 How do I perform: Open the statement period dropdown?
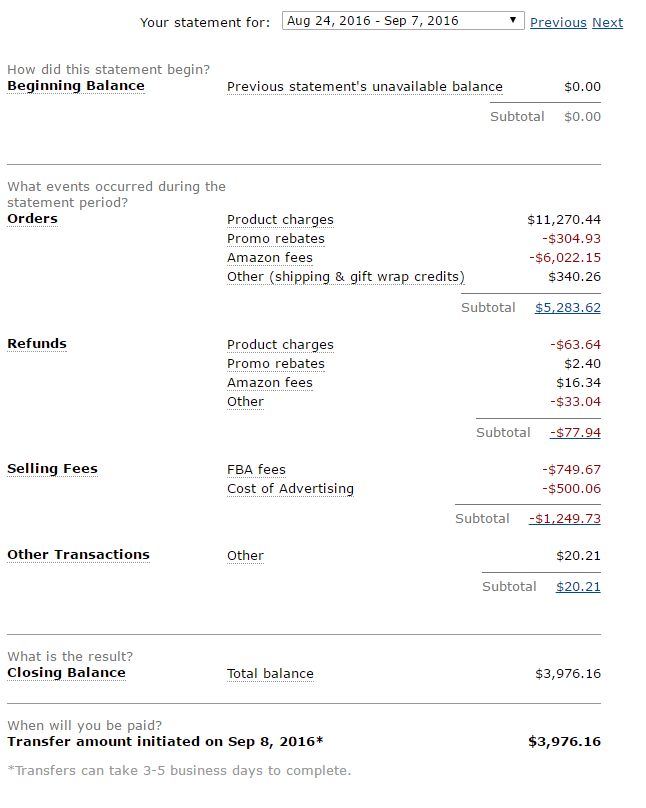403,21
